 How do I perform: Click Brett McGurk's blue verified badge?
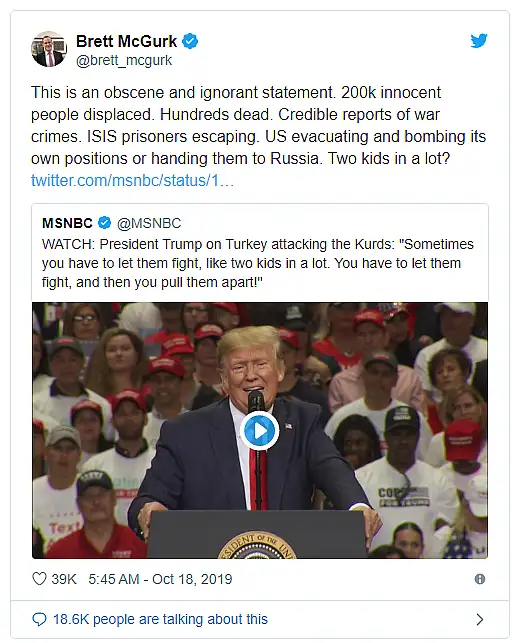point(190,41)
